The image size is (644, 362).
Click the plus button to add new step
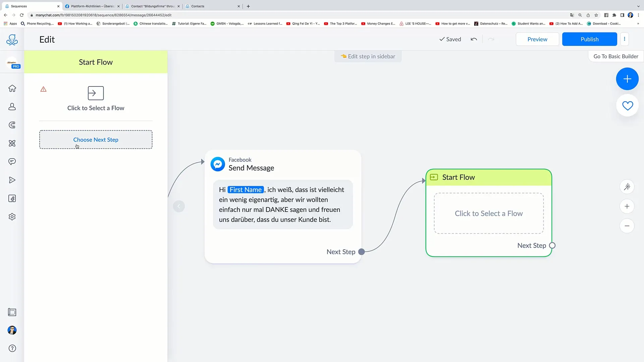[627, 79]
